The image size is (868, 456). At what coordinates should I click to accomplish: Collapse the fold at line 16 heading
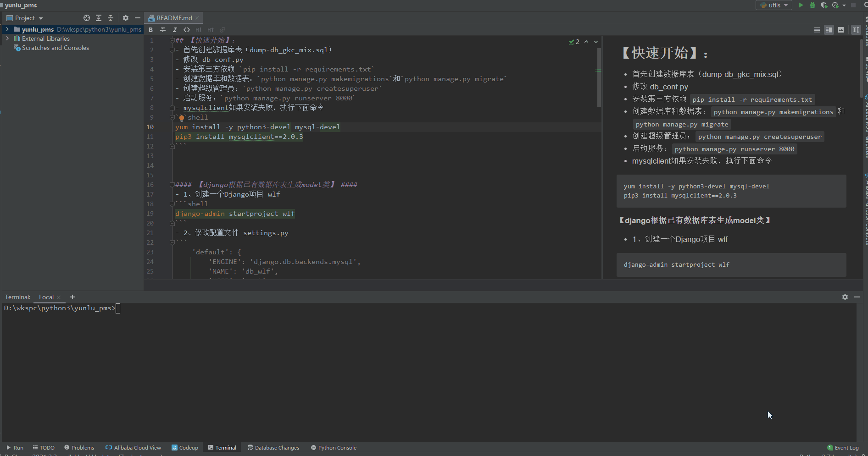(172, 185)
